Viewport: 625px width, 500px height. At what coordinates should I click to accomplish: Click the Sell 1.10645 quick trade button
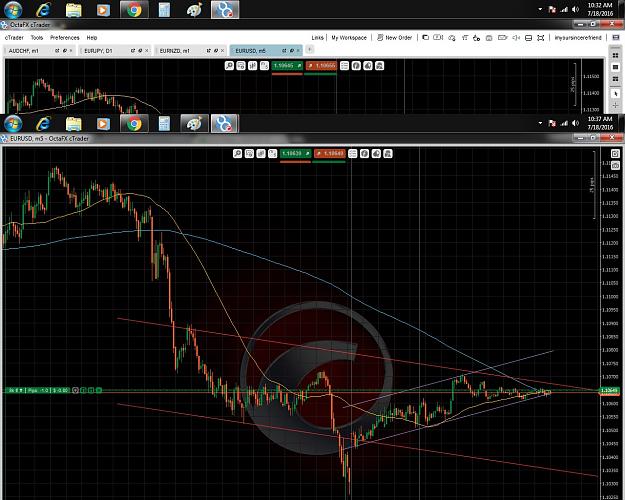pyautogui.click(x=287, y=66)
